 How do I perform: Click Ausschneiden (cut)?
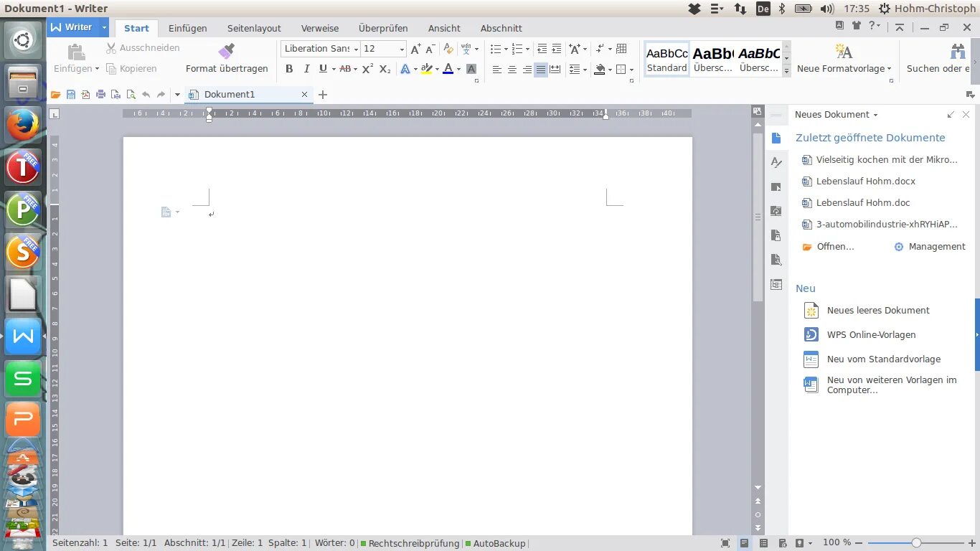pos(143,47)
